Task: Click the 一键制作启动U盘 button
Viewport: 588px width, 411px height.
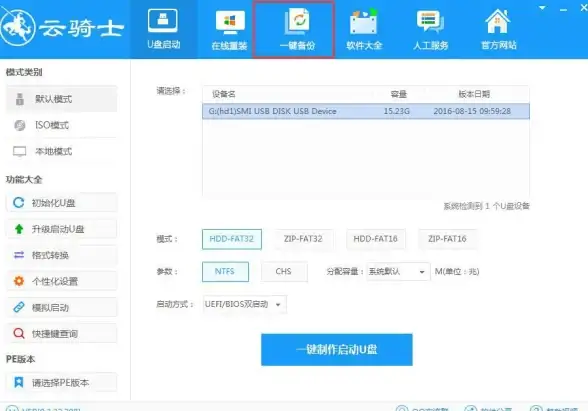Action: coord(337,350)
